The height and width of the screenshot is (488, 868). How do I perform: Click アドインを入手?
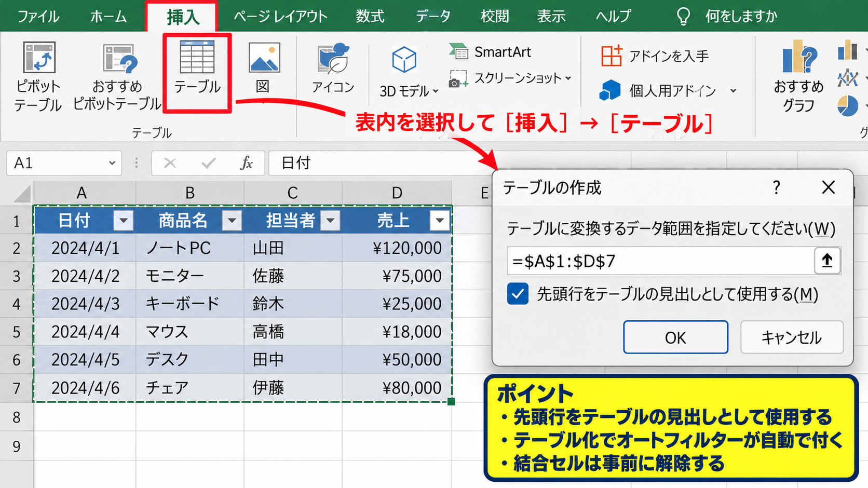(655, 56)
